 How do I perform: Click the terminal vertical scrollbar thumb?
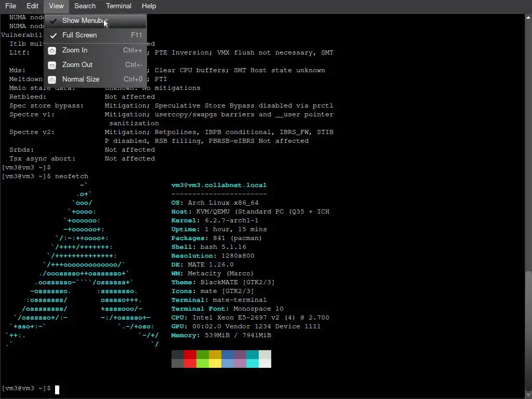click(528, 331)
